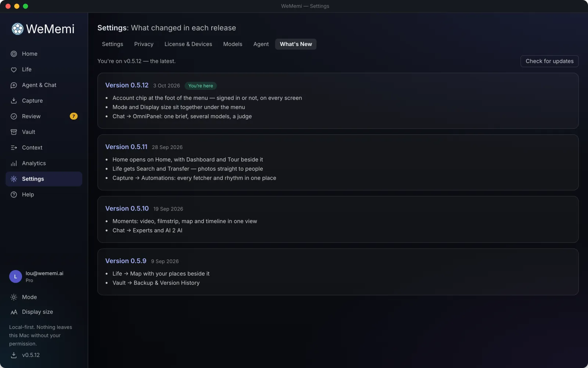This screenshot has width=588, height=368.
Task: Click the WeMemi logo
Action: click(x=43, y=29)
